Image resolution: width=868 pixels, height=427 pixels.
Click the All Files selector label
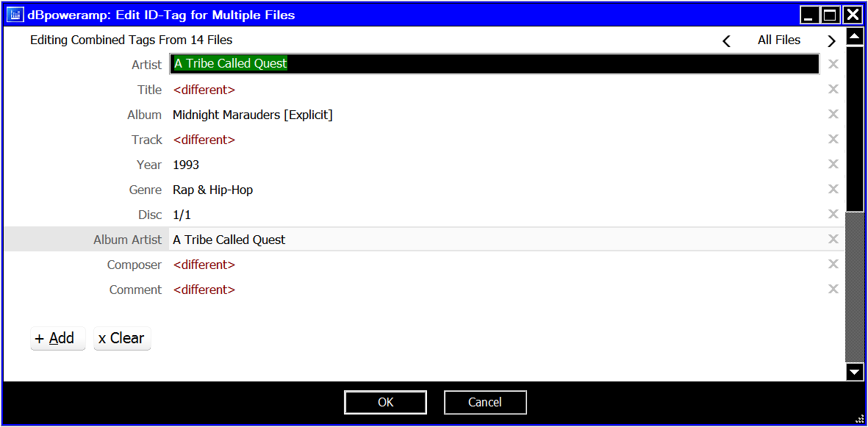[779, 40]
